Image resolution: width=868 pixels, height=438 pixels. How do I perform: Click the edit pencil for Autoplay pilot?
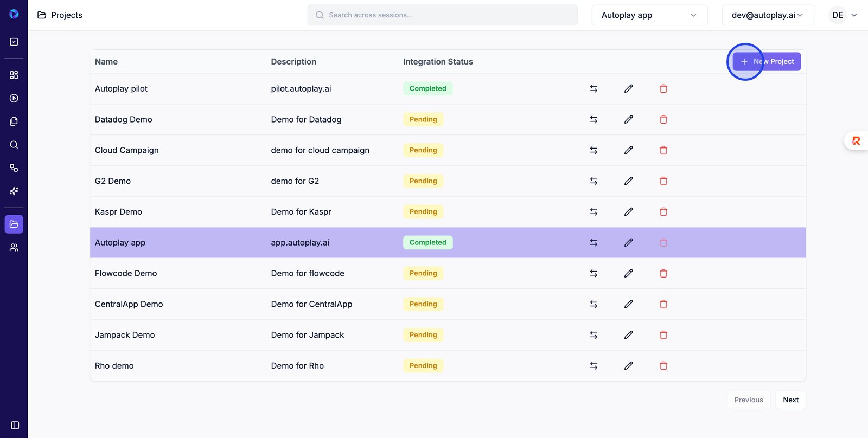tap(628, 88)
